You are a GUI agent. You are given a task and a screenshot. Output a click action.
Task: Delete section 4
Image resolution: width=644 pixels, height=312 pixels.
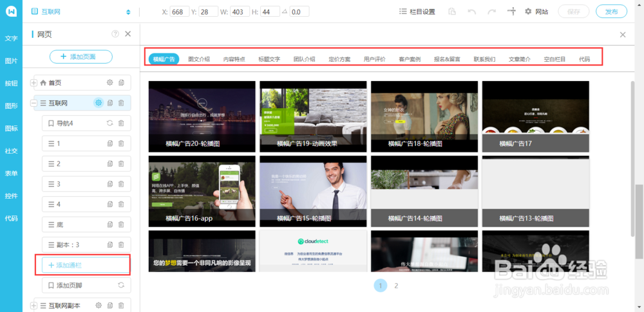(x=121, y=204)
